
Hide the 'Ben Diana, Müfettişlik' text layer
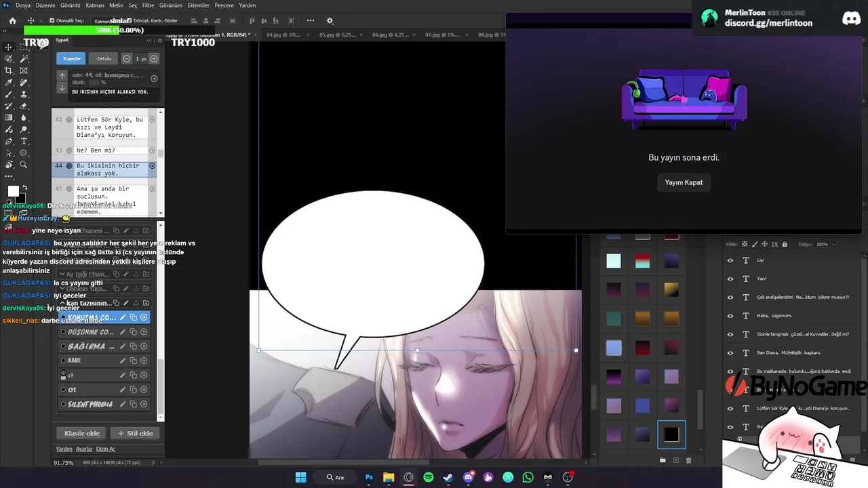[x=730, y=352]
